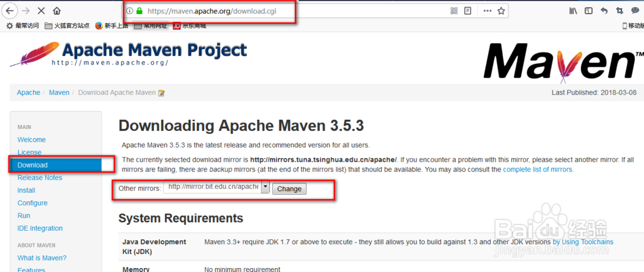The image size is (644, 272).
Task: Go back to the previous page
Action: 10,11
